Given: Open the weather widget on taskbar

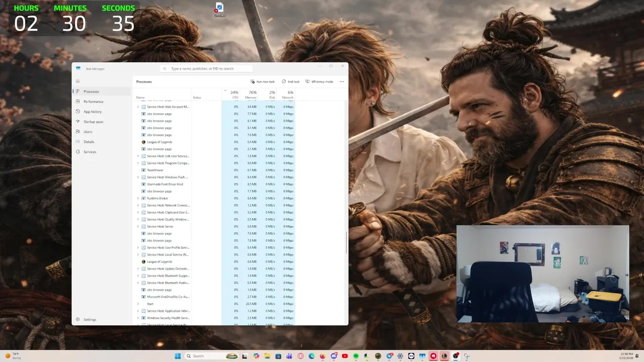Looking at the screenshot, I should (14, 356).
